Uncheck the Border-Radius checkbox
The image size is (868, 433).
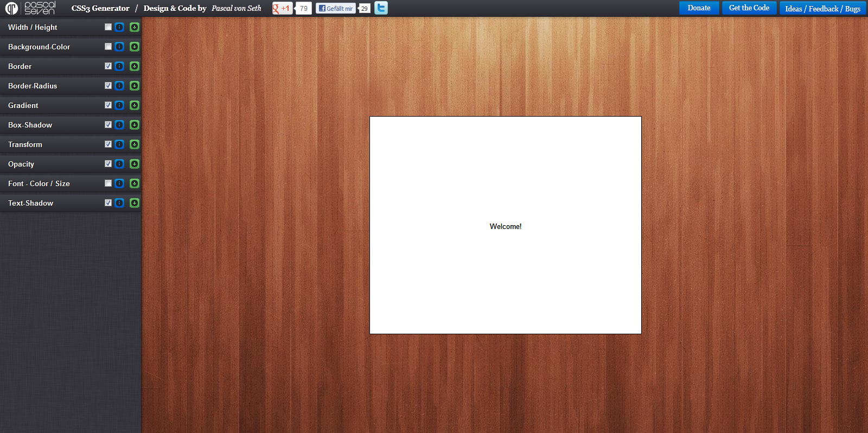pyautogui.click(x=108, y=86)
